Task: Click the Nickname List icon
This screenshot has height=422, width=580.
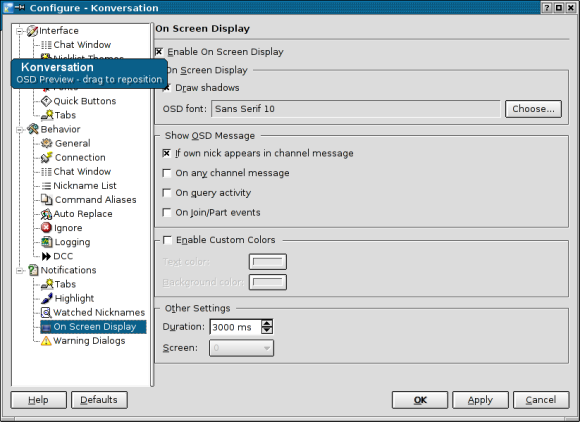Action: (x=46, y=186)
